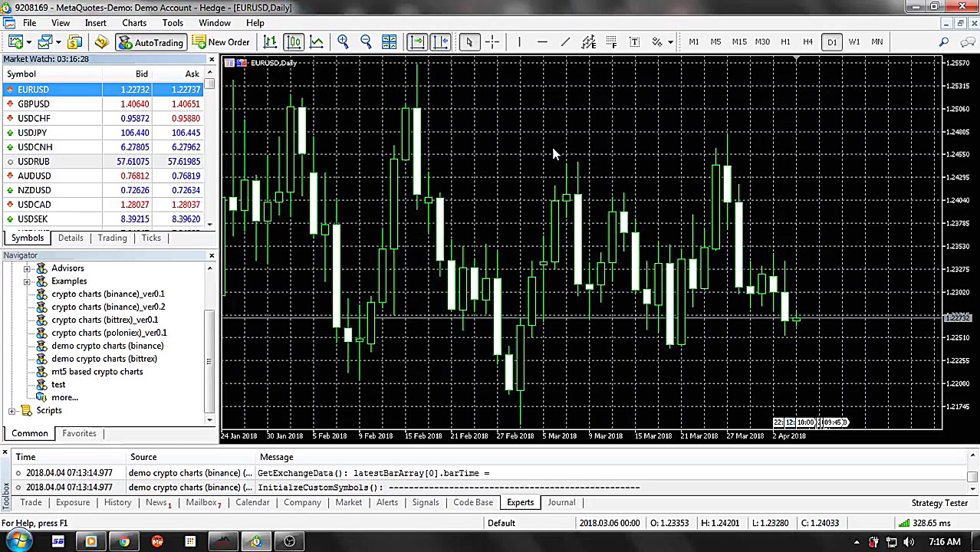The image size is (980, 552).
Task: Switch chart to line chart view
Action: (x=316, y=42)
